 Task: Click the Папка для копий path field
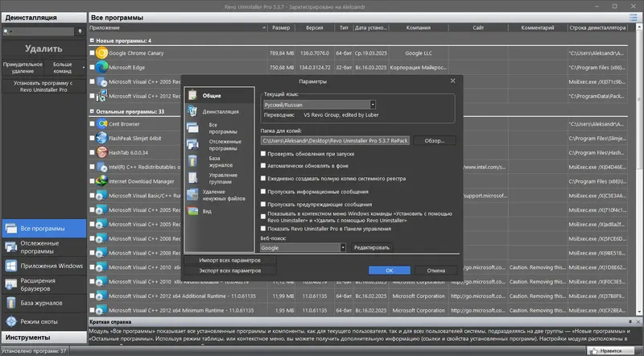(x=335, y=141)
